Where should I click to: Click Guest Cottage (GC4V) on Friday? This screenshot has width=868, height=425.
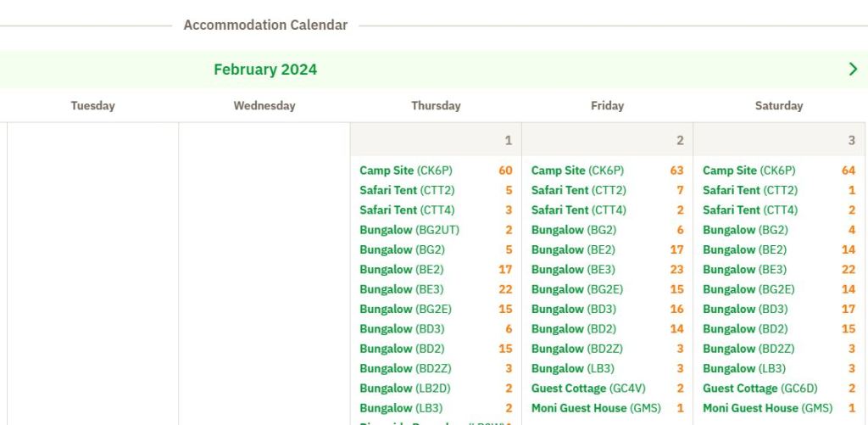point(587,389)
